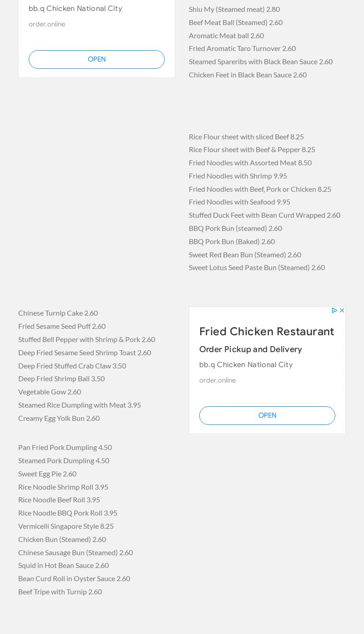The width and height of the screenshot is (364, 634).
Task: Click bb.q Chicken National City in the upper ad
Action: click(75, 9)
